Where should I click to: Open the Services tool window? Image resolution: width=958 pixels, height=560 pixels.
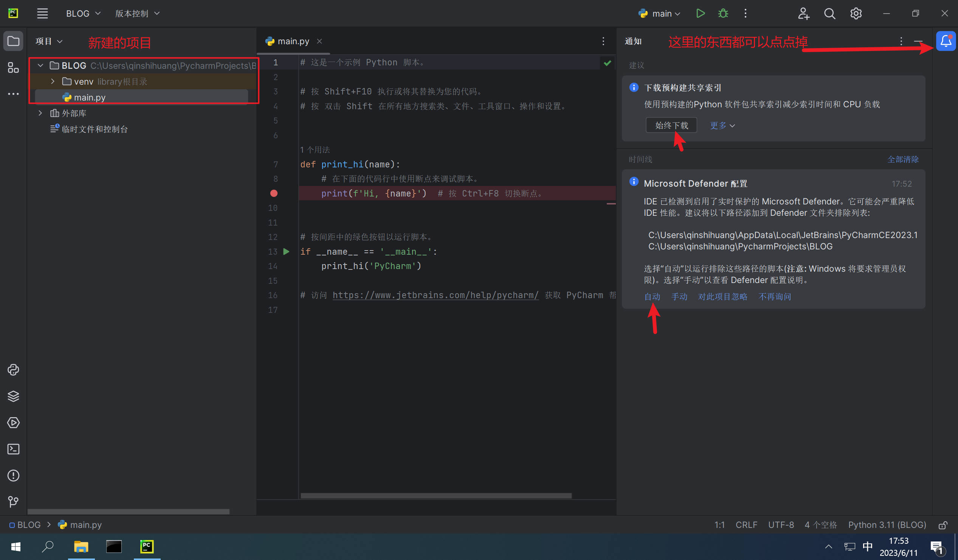tap(13, 423)
